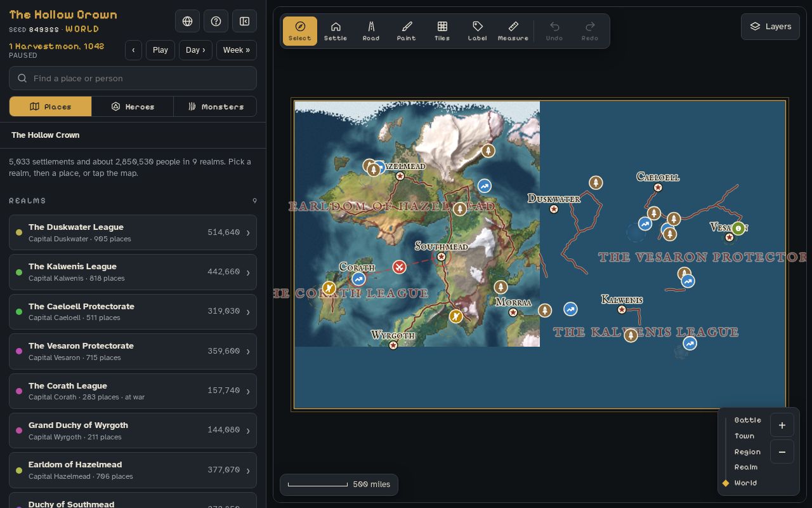
Task: Open the Tiles tool
Action: (x=442, y=31)
